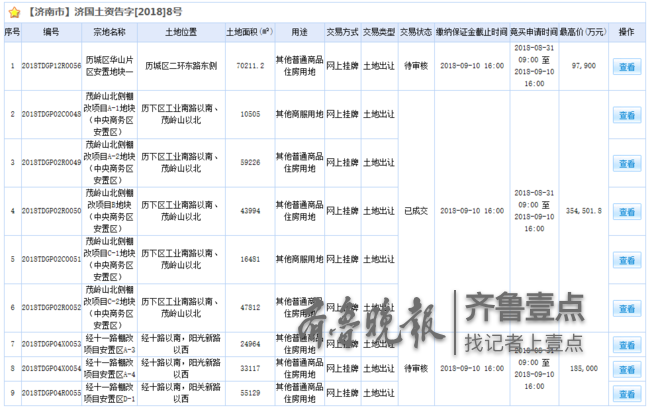The height and width of the screenshot is (412, 650).
Task: View details of parcel 2018TDGP04X0054
Action: (626, 369)
